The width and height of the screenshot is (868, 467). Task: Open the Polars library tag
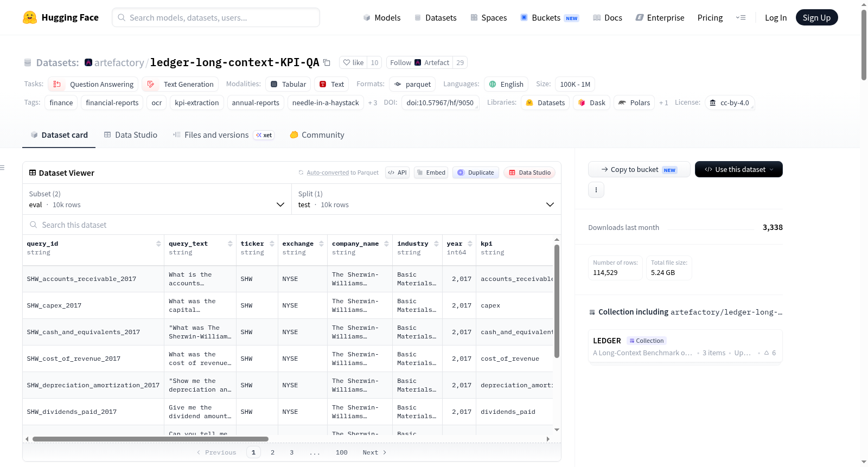coord(634,103)
